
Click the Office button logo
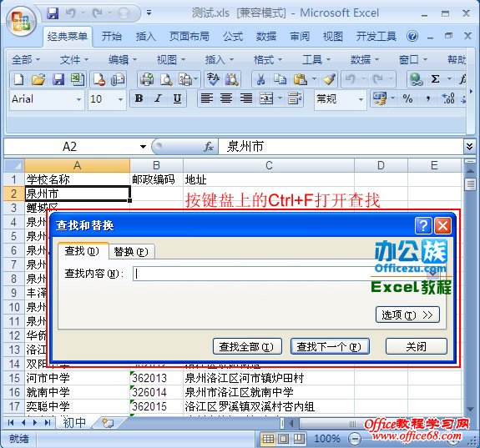pyautogui.click(x=21, y=22)
